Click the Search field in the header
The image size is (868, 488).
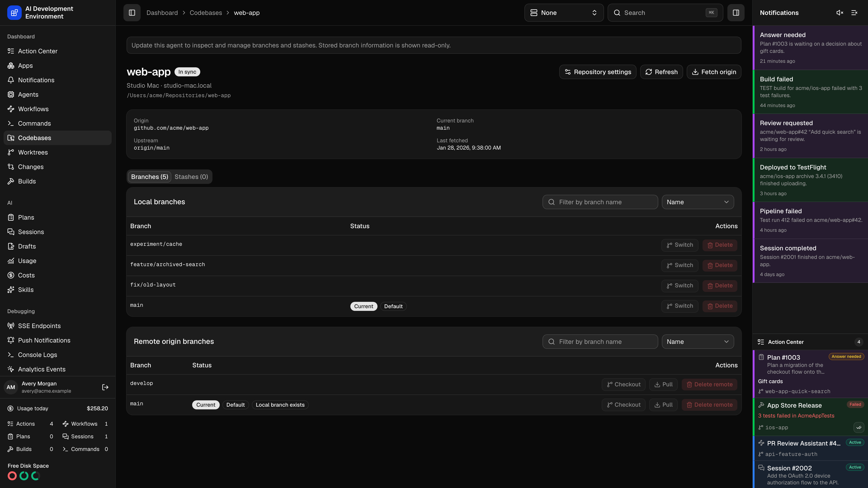(x=665, y=13)
